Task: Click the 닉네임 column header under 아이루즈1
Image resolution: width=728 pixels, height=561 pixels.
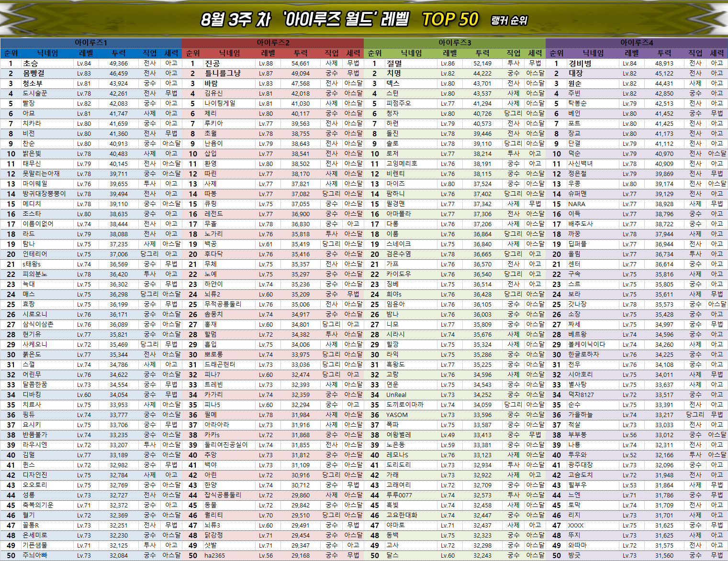Action: tap(48, 53)
